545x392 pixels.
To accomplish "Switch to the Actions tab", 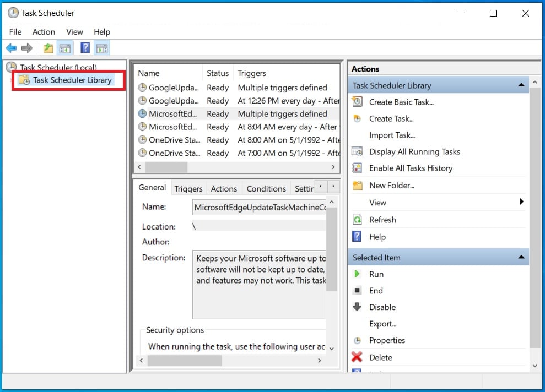I will coord(224,188).
